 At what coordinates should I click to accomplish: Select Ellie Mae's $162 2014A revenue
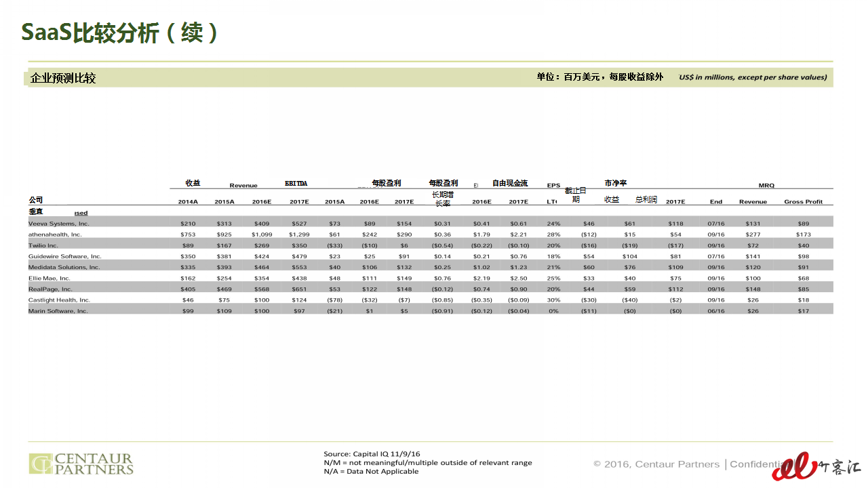[188, 278]
